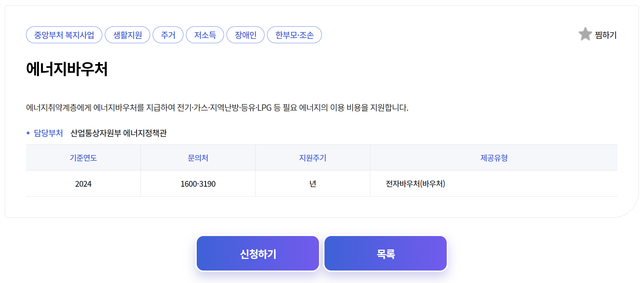
Task: Click the 기준연도 column header
Action: (x=83, y=157)
